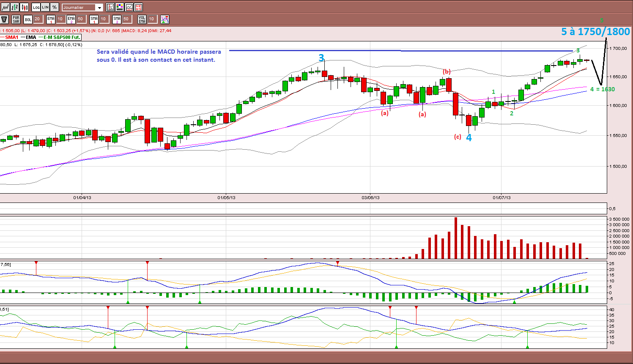Click the chart cursor line icon
Viewport: 633px width, 364px height.
coord(110,7)
